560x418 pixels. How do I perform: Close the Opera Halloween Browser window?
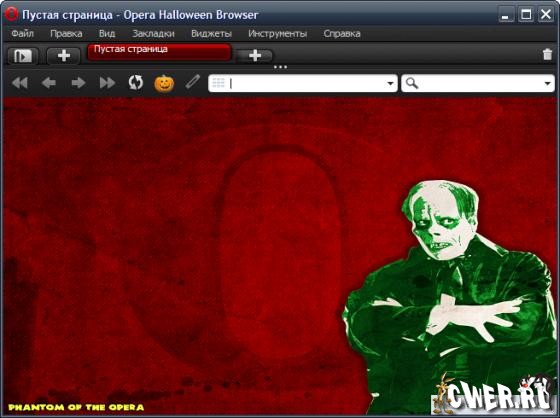point(545,14)
